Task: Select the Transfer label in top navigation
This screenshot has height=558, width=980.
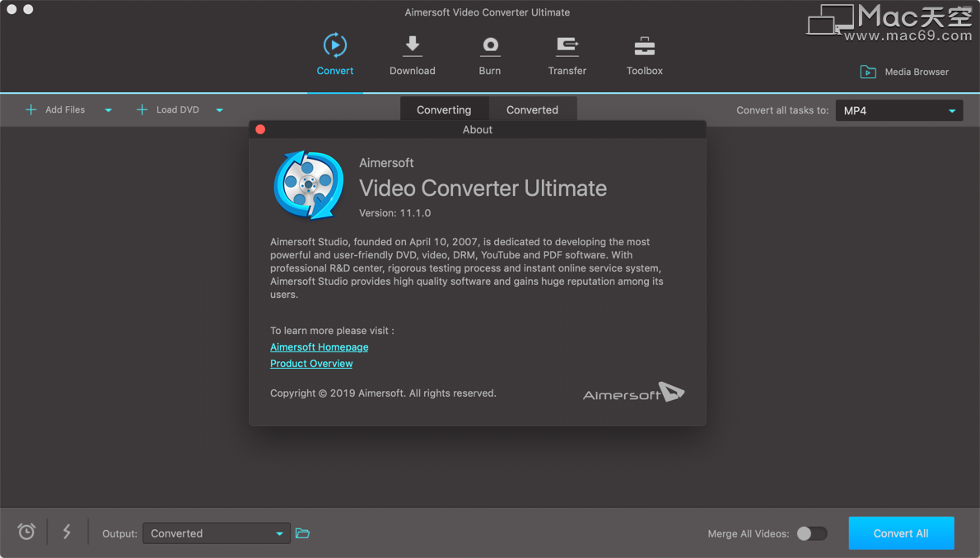Action: click(567, 71)
